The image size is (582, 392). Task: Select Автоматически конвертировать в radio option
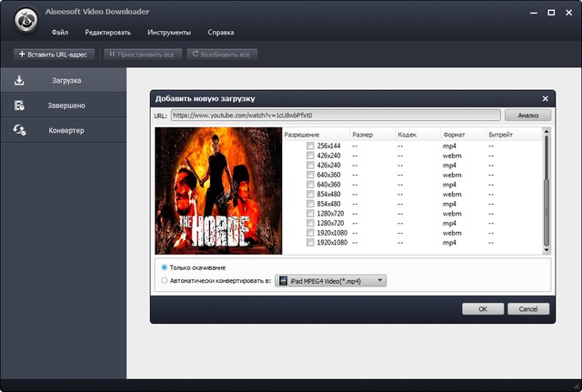164,281
